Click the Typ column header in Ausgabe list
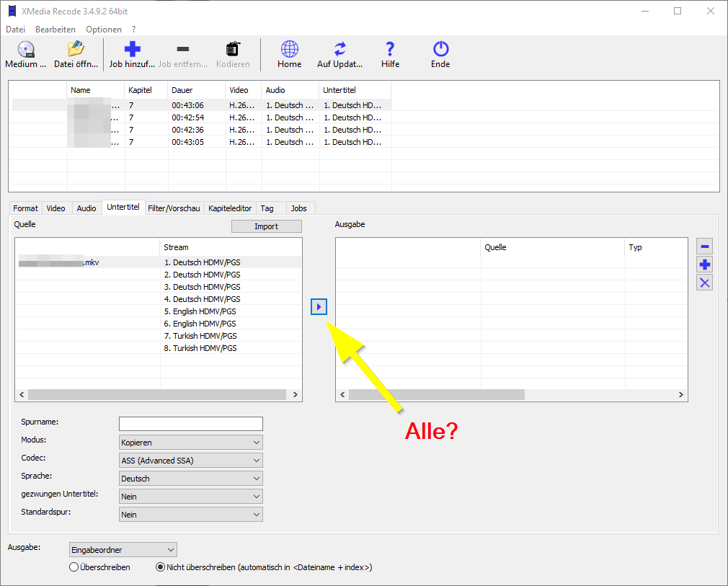 (x=656, y=247)
